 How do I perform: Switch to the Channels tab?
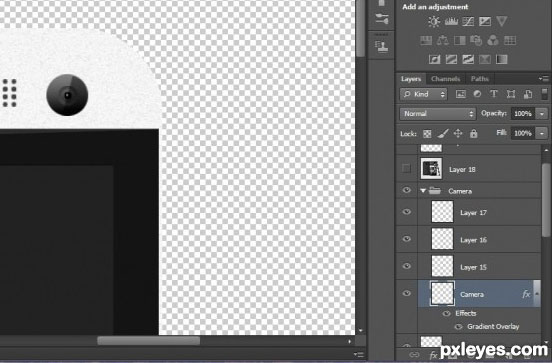point(445,79)
